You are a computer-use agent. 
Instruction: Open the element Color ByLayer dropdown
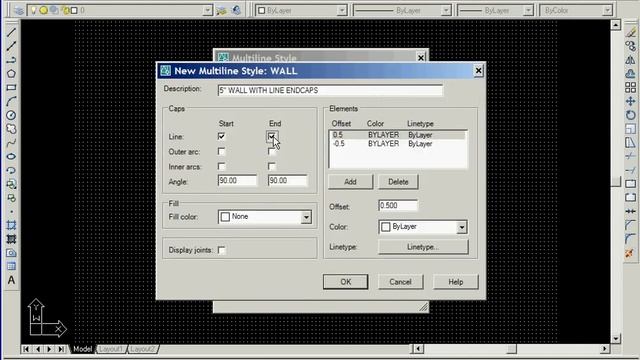coord(461,227)
